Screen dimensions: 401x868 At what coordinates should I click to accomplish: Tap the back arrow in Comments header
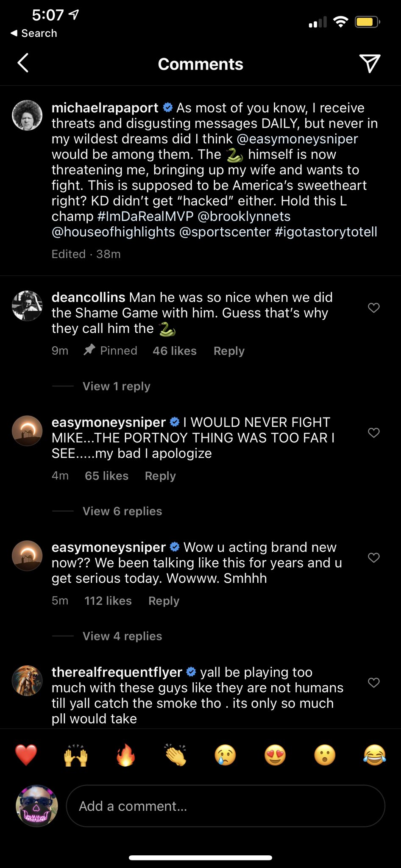23,63
